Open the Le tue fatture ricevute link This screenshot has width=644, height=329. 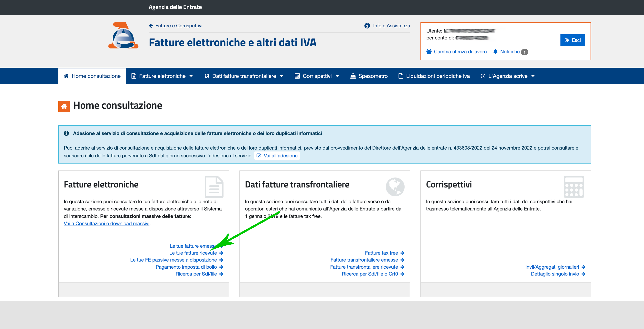click(x=193, y=253)
